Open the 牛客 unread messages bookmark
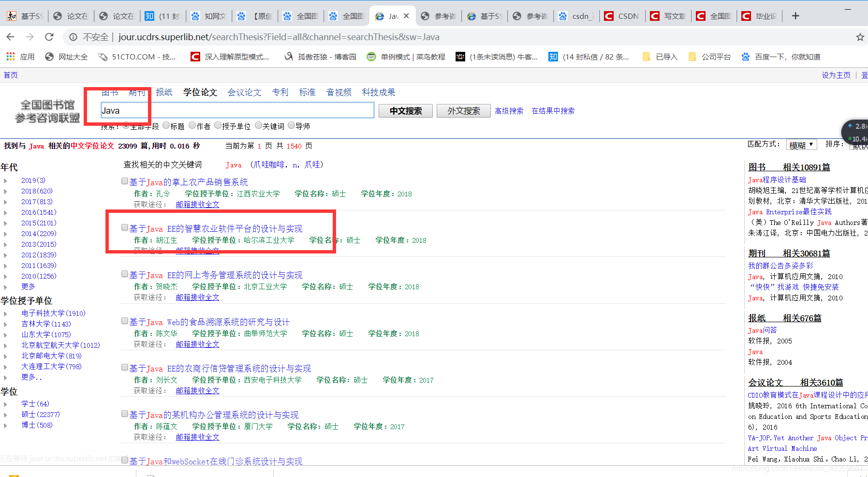 tap(497, 57)
